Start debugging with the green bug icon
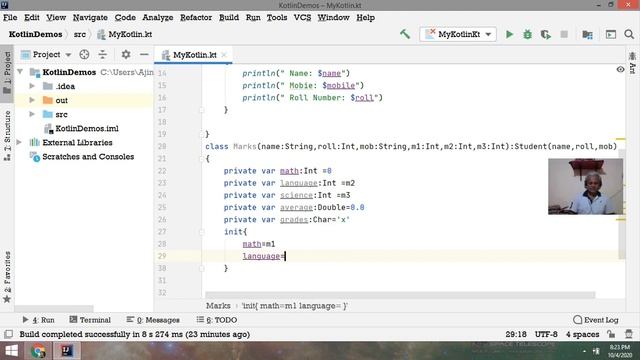The width and height of the screenshot is (640, 360). point(527,34)
